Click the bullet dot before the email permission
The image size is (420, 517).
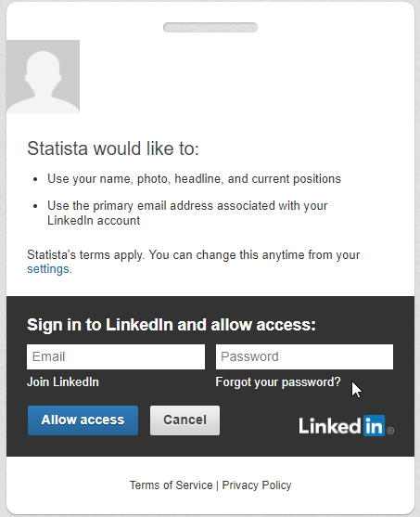pos(35,206)
